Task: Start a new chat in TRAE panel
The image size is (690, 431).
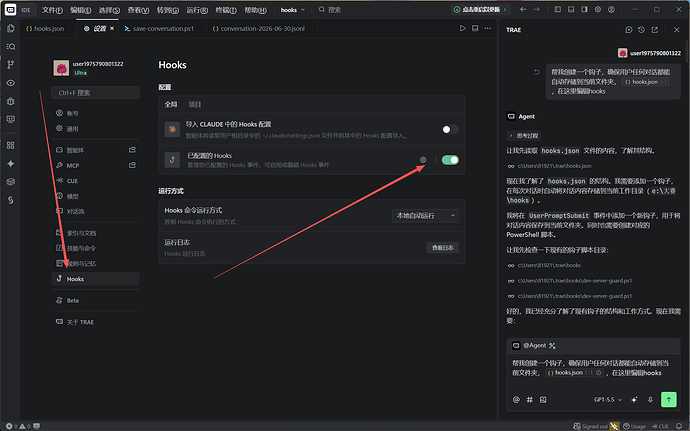Action: point(628,30)
